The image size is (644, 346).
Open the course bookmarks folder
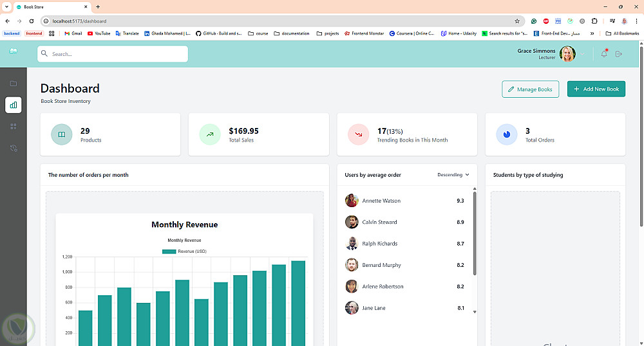[x=258, y=33]
